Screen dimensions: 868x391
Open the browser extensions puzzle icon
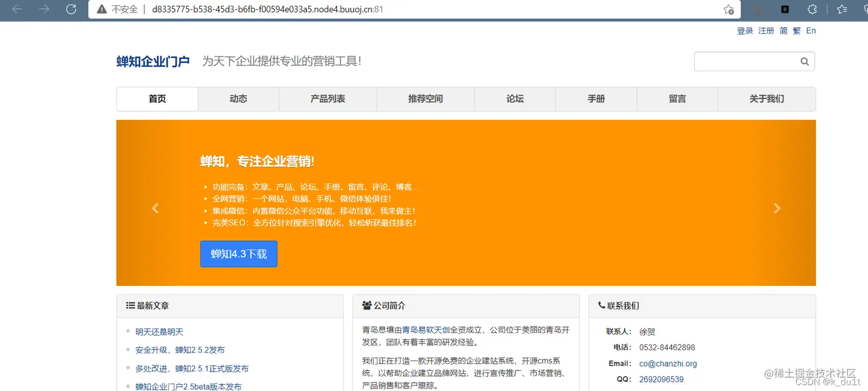coord(812,9)
